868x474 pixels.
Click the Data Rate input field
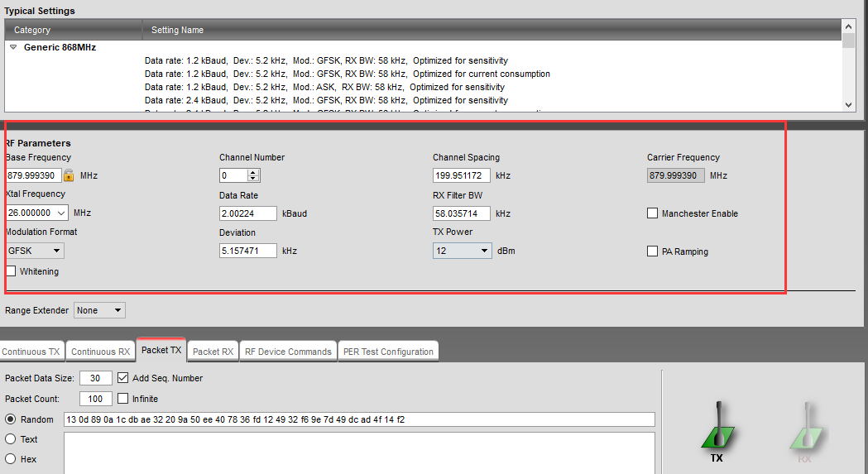pyautogui.click(x=247, y=213)
